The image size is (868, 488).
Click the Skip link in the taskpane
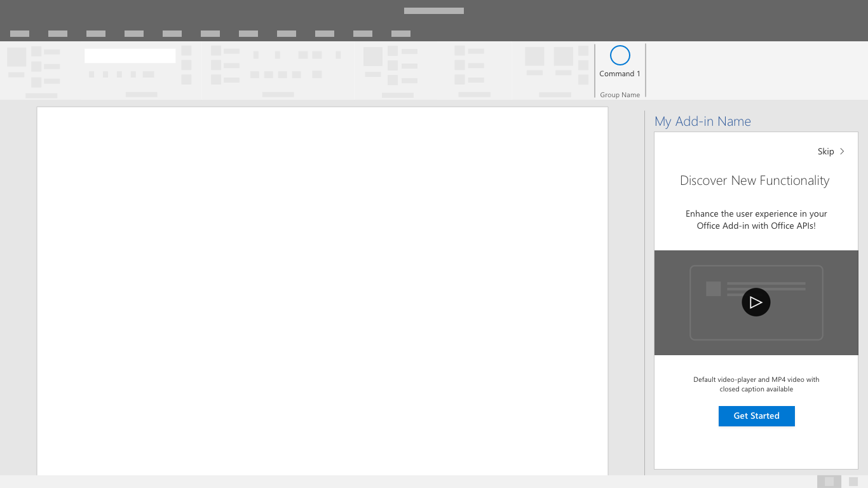825,151
